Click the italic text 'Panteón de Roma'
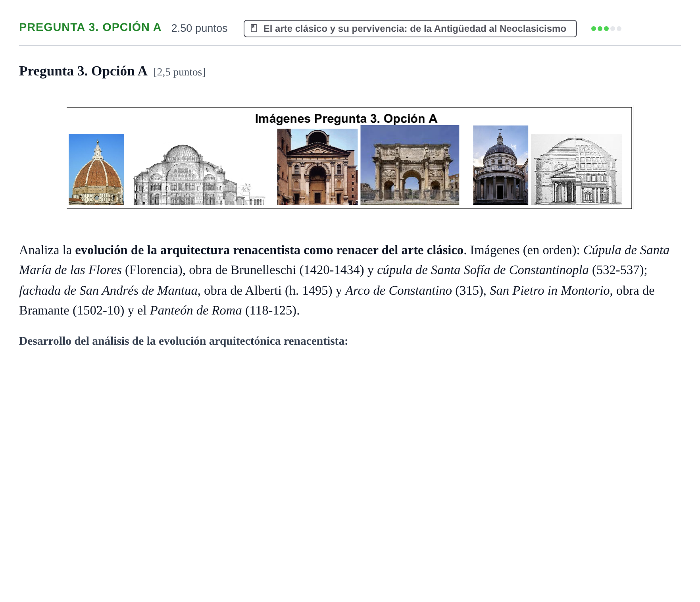Image resolution: width=700 pixels, height=602 pixels. click(x=196, y=311)
